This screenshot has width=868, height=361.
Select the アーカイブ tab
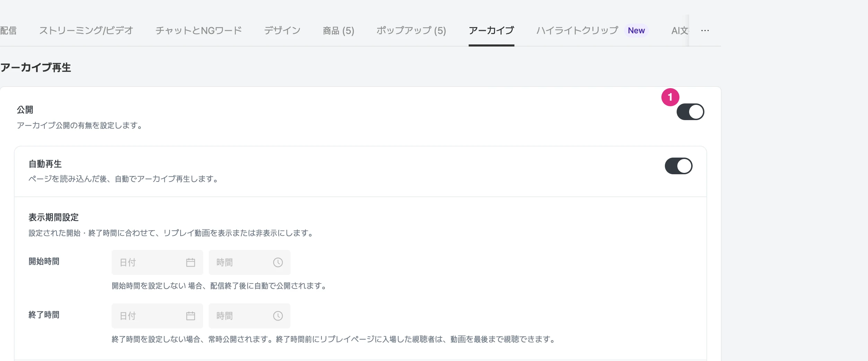click(491, 31)
